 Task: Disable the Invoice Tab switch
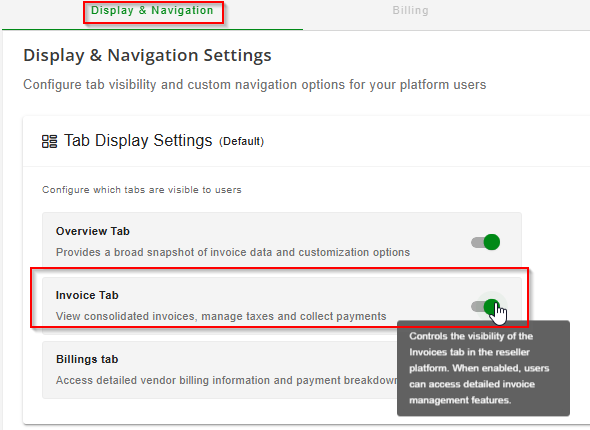click(x=485, y=307)
